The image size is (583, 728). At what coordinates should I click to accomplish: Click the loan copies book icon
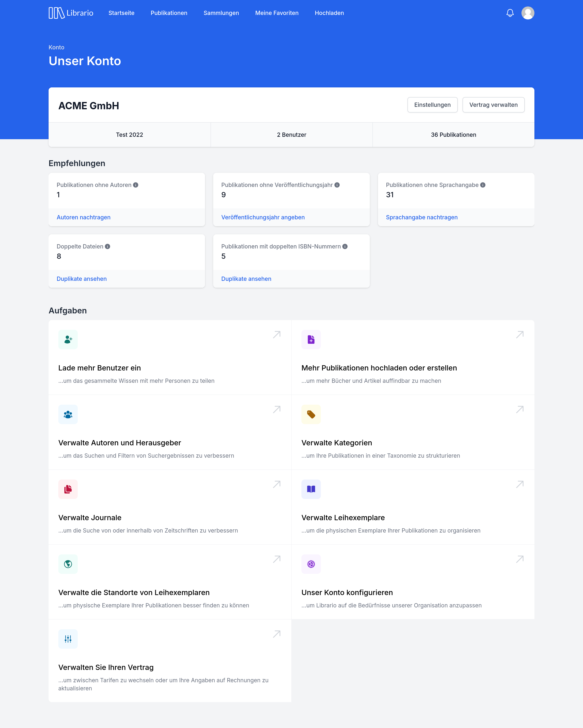[311, 489]
